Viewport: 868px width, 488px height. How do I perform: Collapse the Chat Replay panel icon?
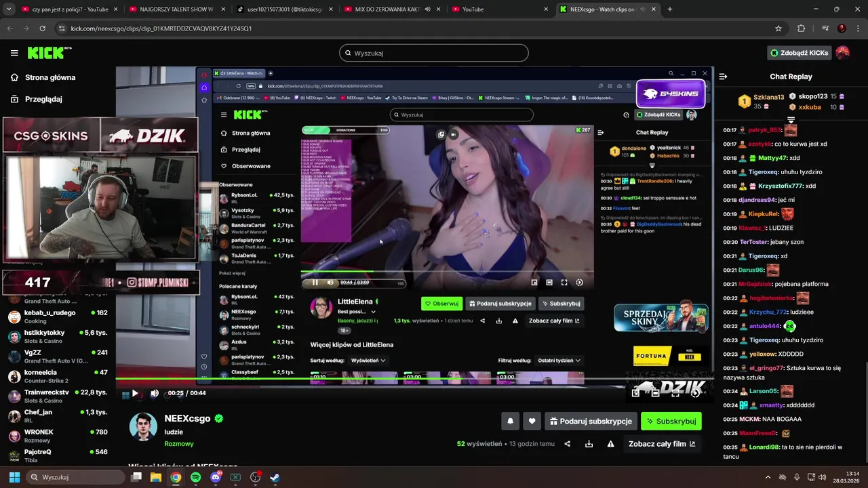[x=723, y=77]
